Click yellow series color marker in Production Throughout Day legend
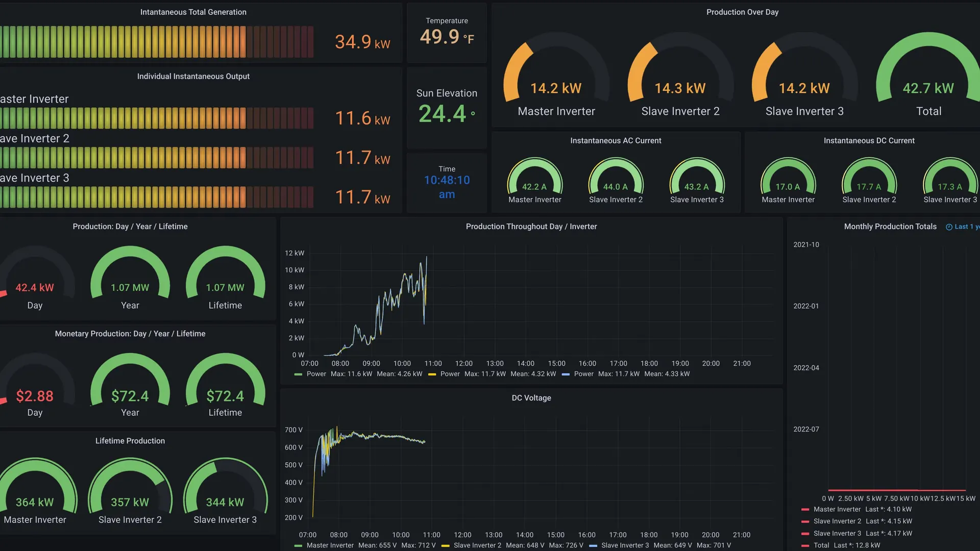 pyautogui.click(x=432, y=374)
